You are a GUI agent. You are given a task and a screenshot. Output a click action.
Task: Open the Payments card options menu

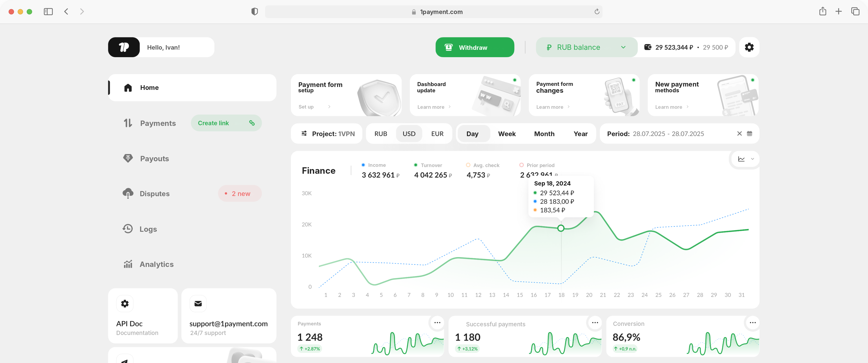pos(437,323)
